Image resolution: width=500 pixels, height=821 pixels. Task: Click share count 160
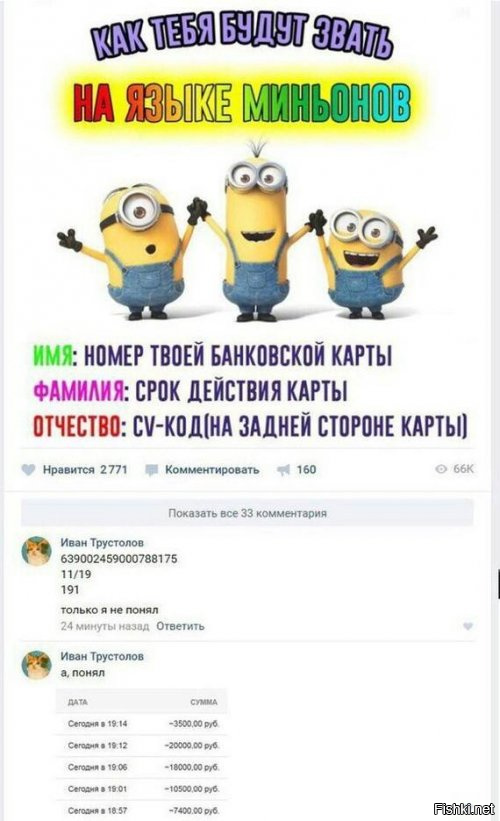(x=306, y=470)
